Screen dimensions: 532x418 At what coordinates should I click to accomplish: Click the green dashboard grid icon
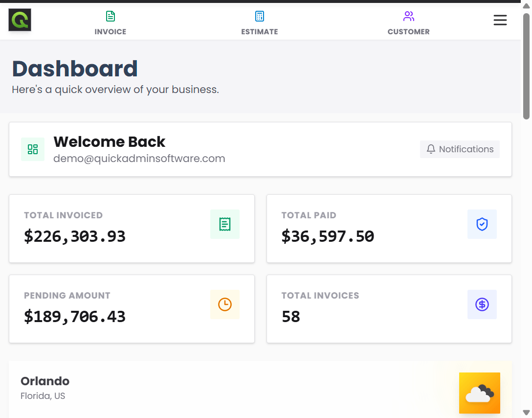tap(33, 149)
